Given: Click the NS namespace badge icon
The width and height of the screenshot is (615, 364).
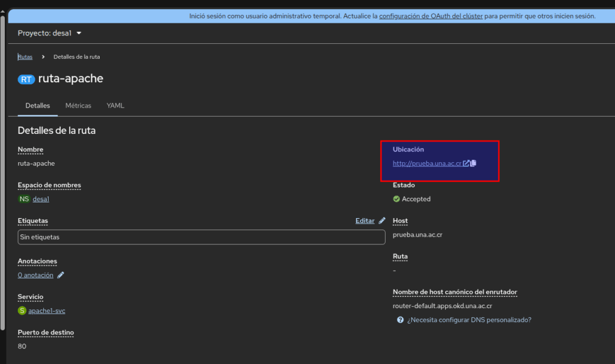Looking at the screenshot, I should (24, 199).
